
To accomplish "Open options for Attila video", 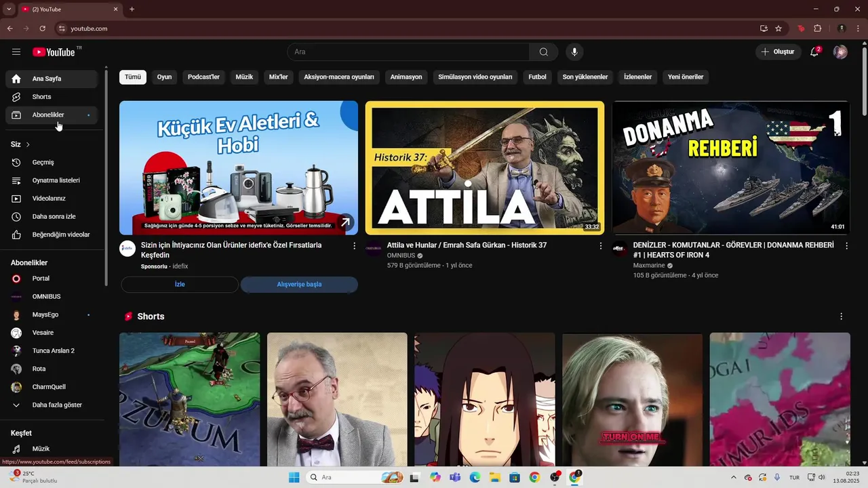I will pyautogui.click(x=600, y=246).
